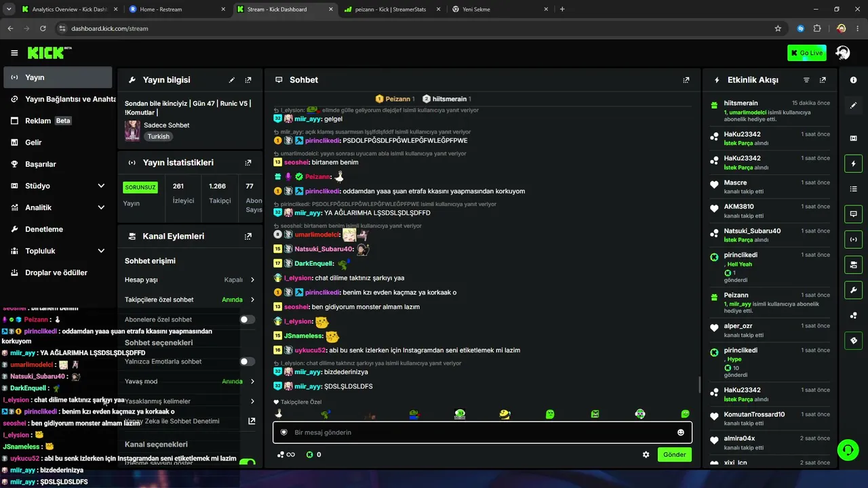Click the video player icon in right sidebar

tap(853, 138)
